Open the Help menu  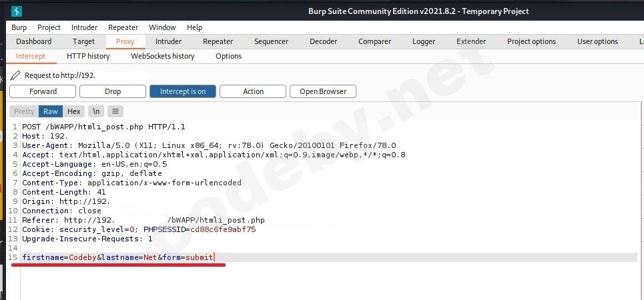click(x=194, y=27)
